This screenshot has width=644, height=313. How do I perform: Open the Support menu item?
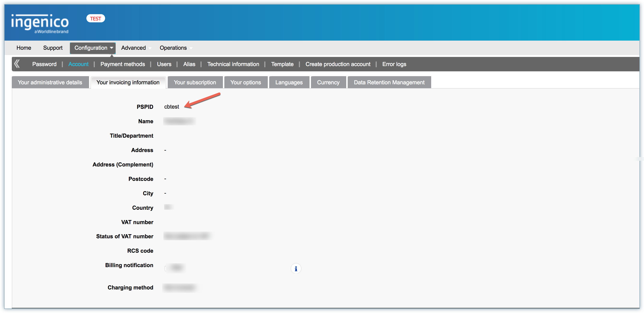pos(53,48)
